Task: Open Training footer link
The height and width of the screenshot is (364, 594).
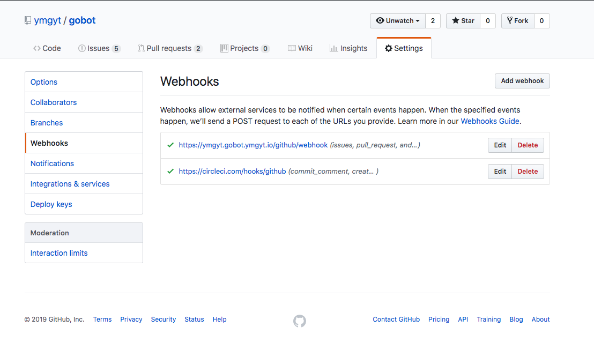Action: pos(489,320)
